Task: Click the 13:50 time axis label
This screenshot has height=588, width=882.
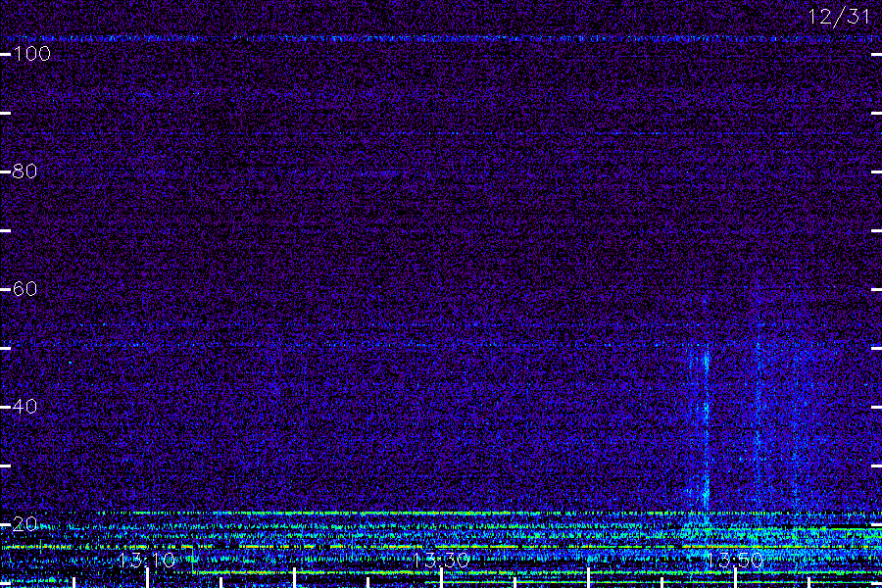Action: (735, 561)
